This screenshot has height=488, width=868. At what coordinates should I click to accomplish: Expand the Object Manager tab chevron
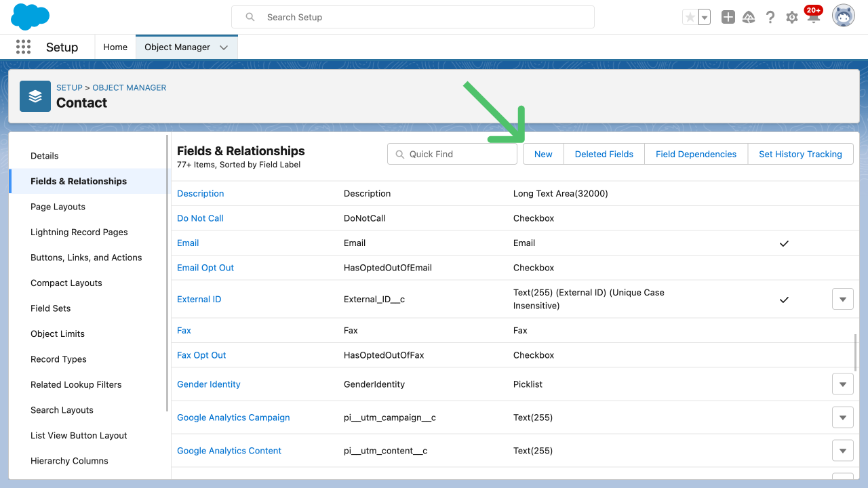[224, 47]
